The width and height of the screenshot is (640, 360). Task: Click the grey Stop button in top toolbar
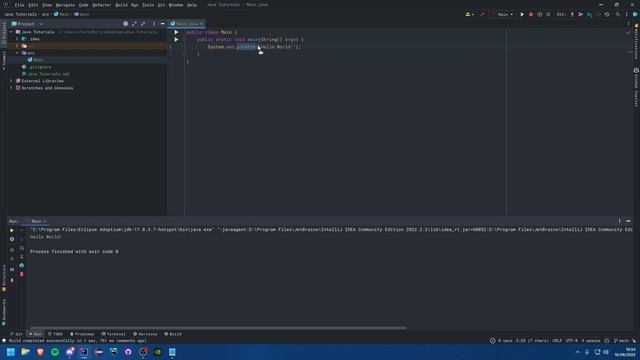click(548, 14)
